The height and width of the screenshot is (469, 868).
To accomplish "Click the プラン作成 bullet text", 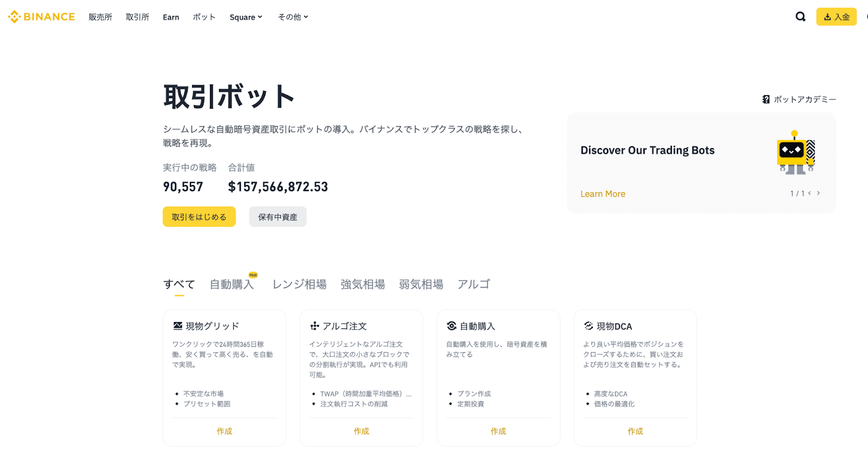I will click(x=474, y=394).
